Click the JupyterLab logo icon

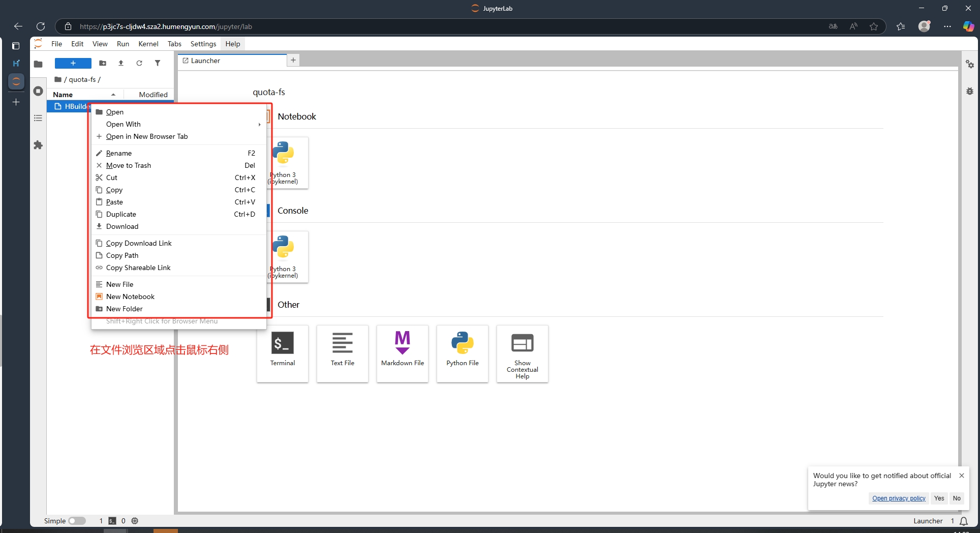pyautogui.click(x=38, y=44)
